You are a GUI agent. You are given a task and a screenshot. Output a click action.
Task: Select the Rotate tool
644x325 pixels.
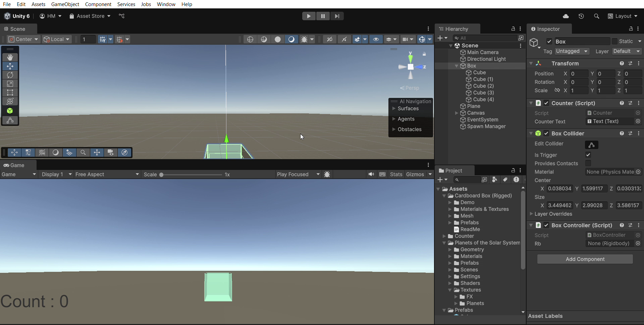10,75
